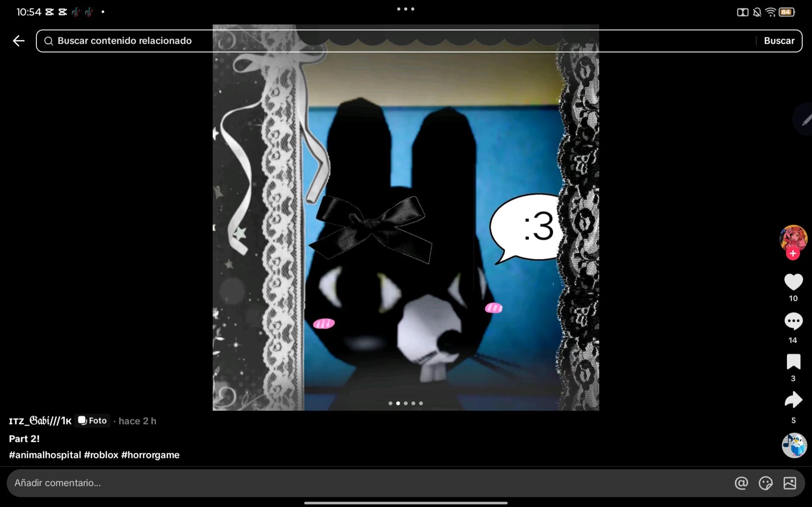Screen dimensions: 812x507
Task: Tap the dual-screen icon in the status bar
Action: (x=742, y=12)
